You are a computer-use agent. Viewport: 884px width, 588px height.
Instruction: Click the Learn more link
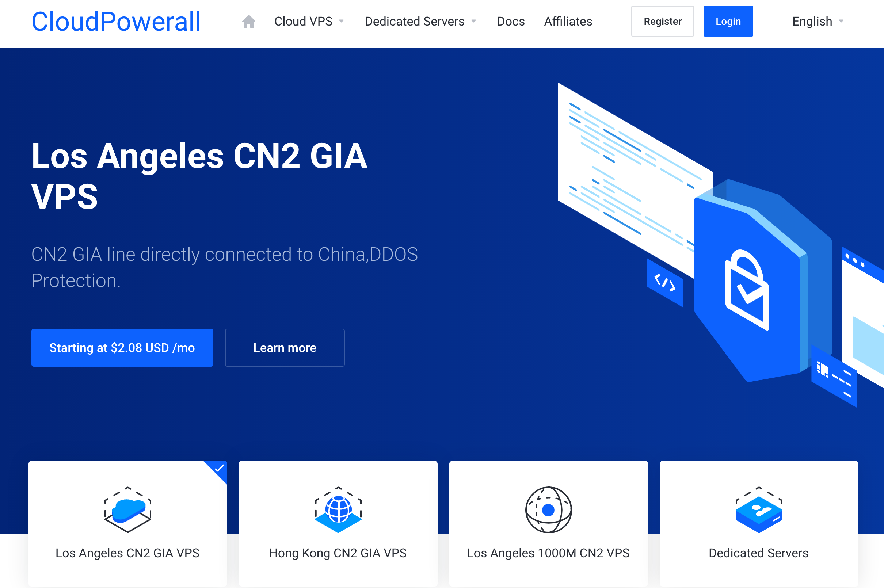285,348
